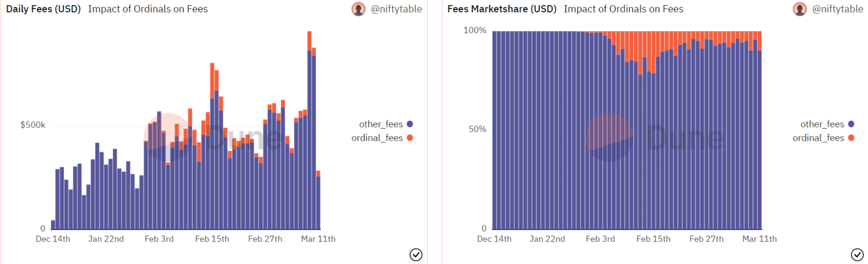868x264 pixels.
Task: Click the niftytable avatar on Fees Marketshare chart
Action: pos(800,9)
